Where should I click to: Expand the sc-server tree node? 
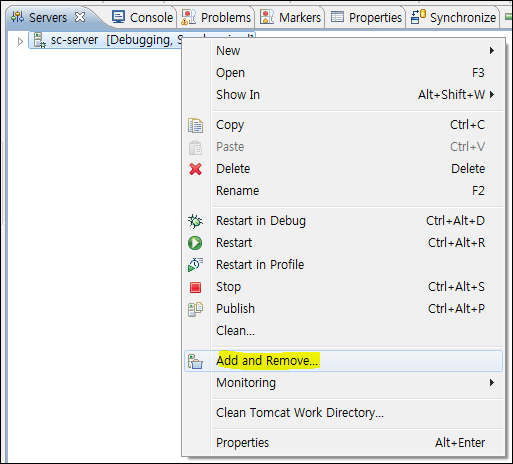20,41
